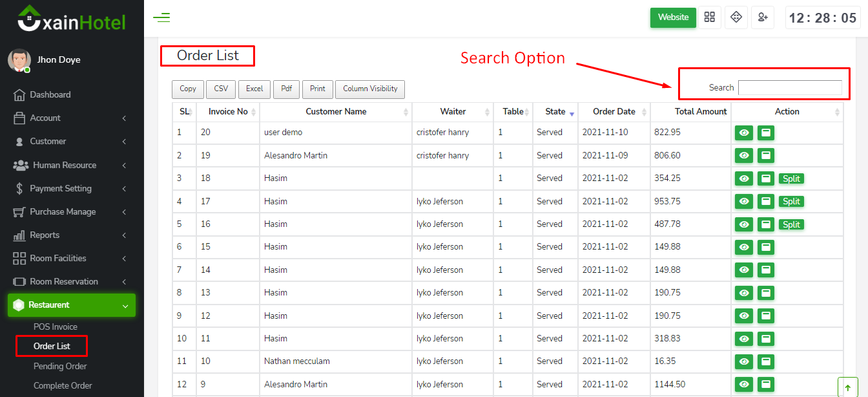Click the green Website button
This screenshot has height=397, width=868.
coord(673,17)
